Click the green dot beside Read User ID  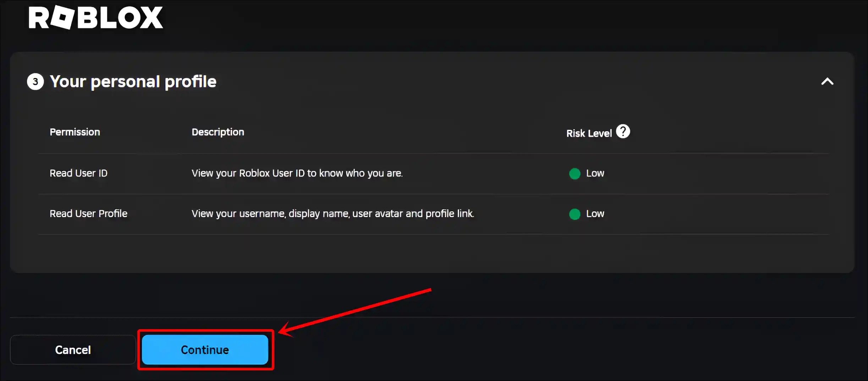pyautogui.click(x=575, y=173)
